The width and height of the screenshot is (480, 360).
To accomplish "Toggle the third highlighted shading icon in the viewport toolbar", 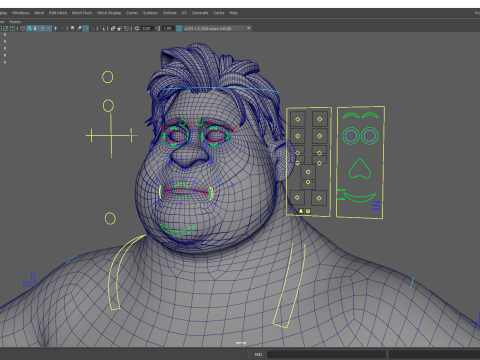I will coord(42,28).
